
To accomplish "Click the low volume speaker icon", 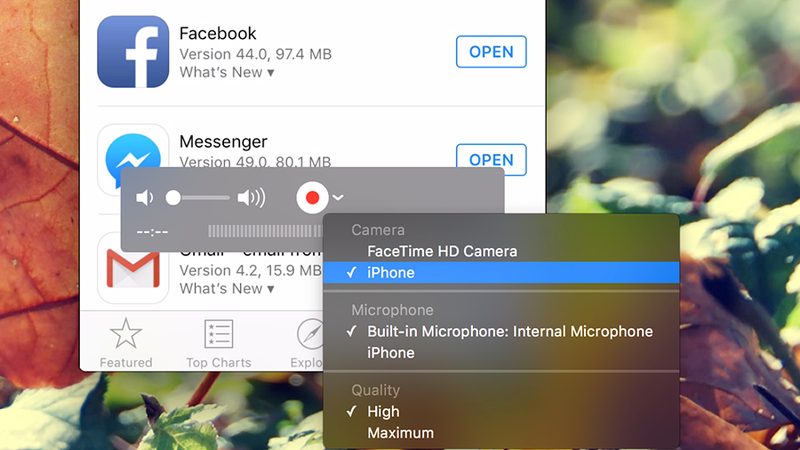I will (x=144, y=197).
